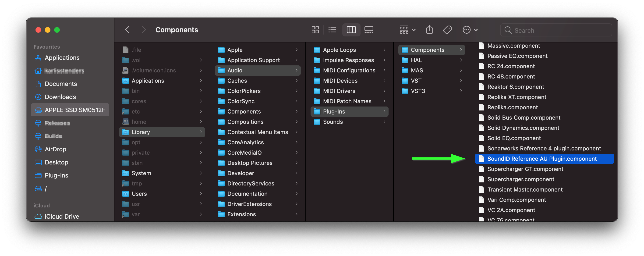The image size is (644, 256).
Task: Select the Application Support folder
Action: tap(258, 60)
